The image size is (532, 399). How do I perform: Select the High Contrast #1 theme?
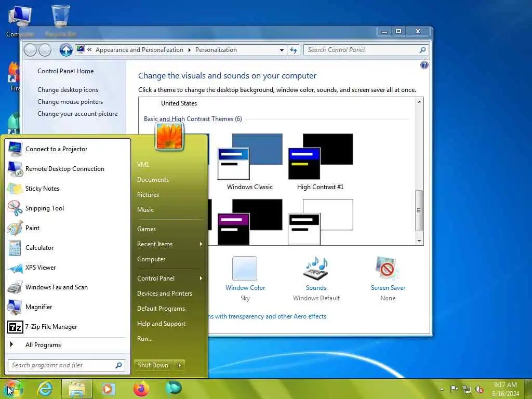click(x=321, y=162)
